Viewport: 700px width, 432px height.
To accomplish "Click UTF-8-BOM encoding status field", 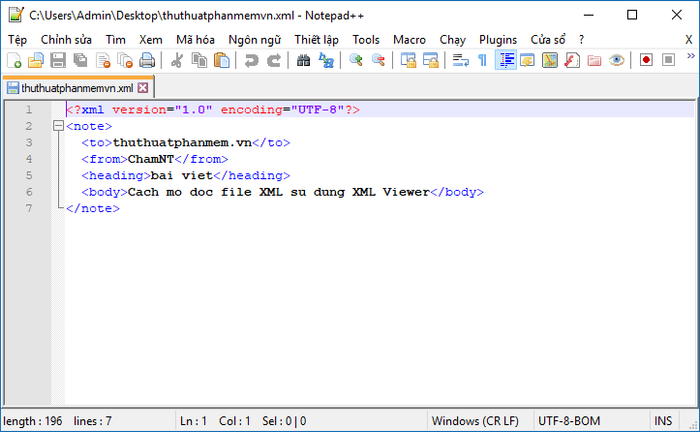I will (569, 421).
